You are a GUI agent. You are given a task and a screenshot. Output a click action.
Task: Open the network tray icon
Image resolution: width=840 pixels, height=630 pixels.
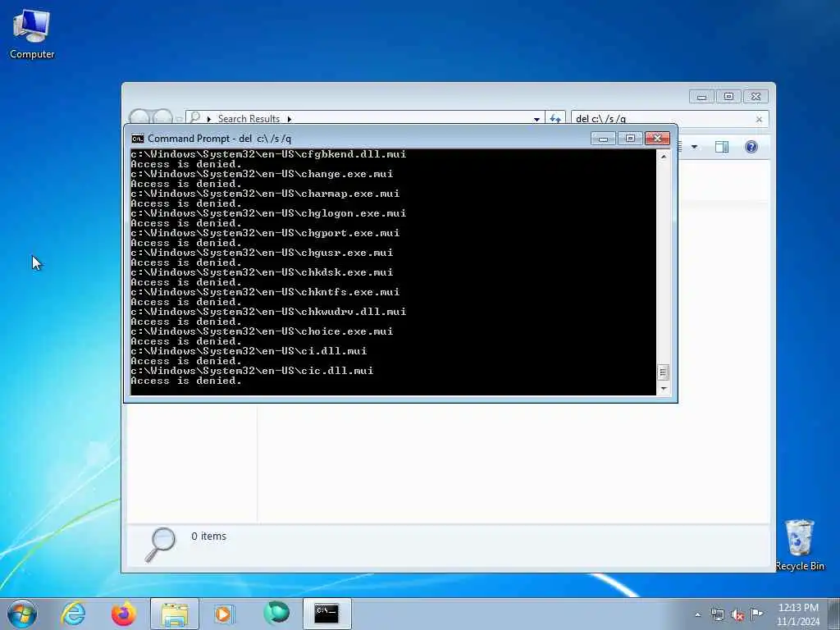(717, 614)
